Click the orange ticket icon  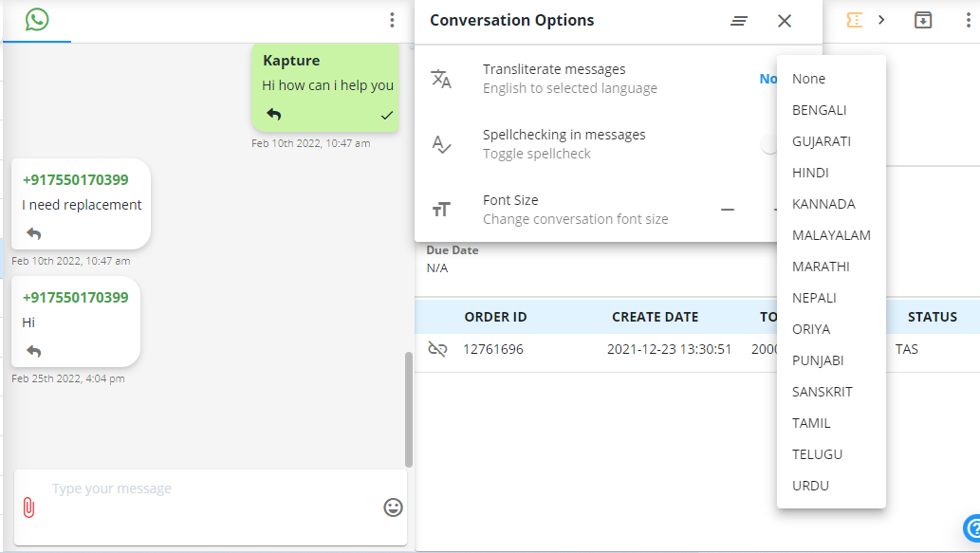pyautogui.click(x=855, y=20)
